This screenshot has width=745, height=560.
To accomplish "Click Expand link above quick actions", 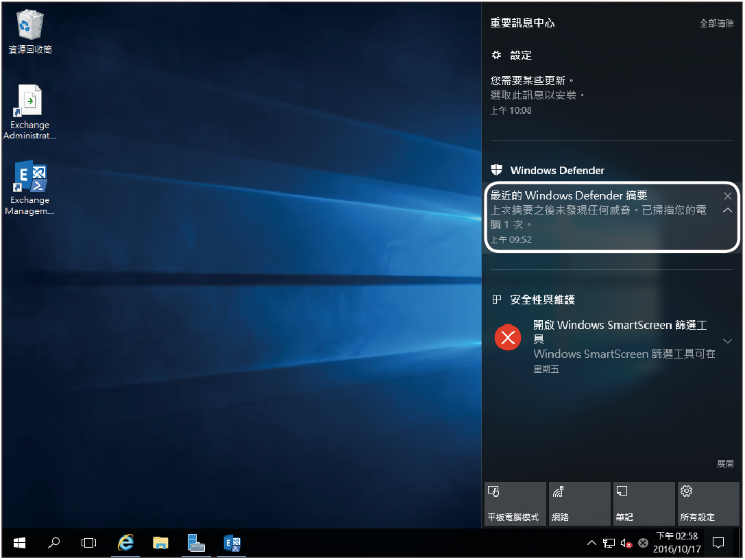I will [724, 464].
